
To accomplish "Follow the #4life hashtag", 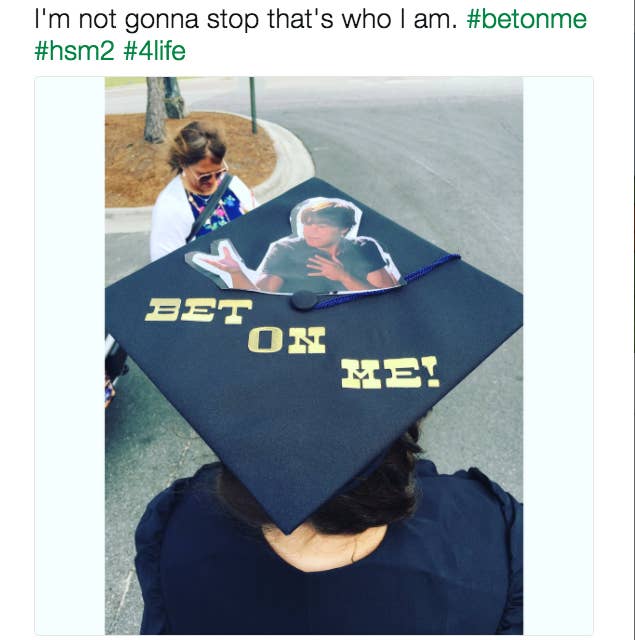I will pyautogui.click(x=154, y=51).
